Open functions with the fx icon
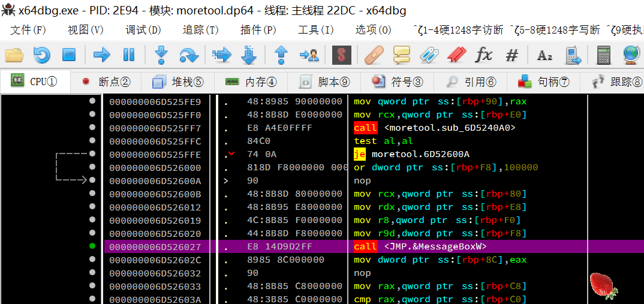The width and height of the screenshot is (644, 304). [x=484, y=55]
